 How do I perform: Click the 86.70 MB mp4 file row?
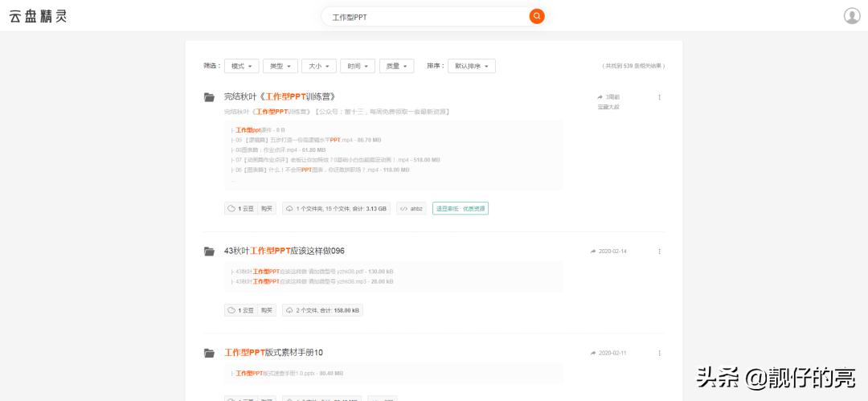pyautogui.click(x=305, y=140)
